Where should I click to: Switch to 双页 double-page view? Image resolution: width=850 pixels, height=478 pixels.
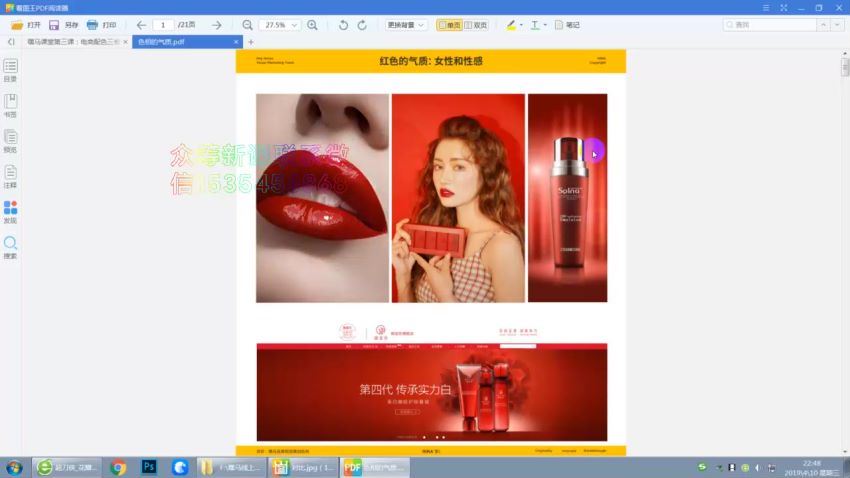[x=475, y=24]
